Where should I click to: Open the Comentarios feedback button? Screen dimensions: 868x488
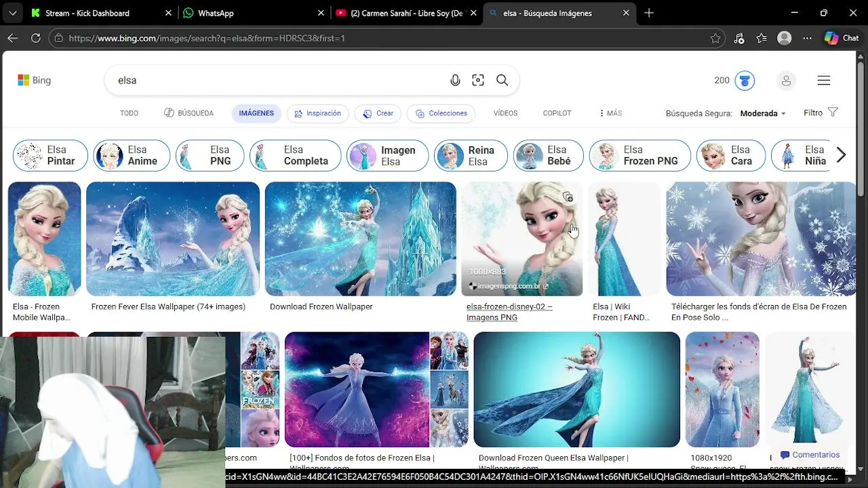810,455
